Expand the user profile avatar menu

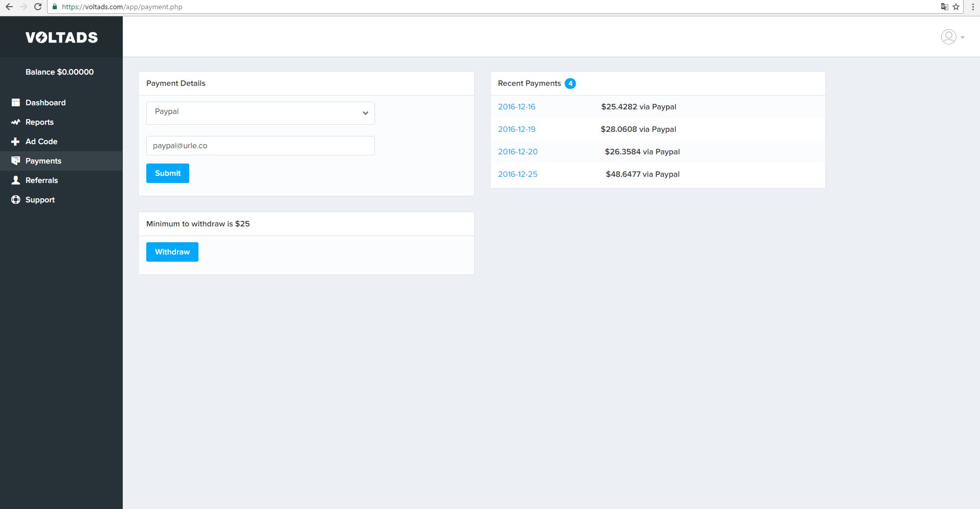click(952, 37)
